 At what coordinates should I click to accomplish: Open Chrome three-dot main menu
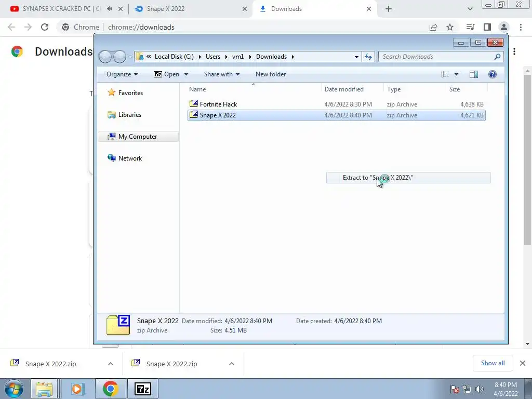521,27
